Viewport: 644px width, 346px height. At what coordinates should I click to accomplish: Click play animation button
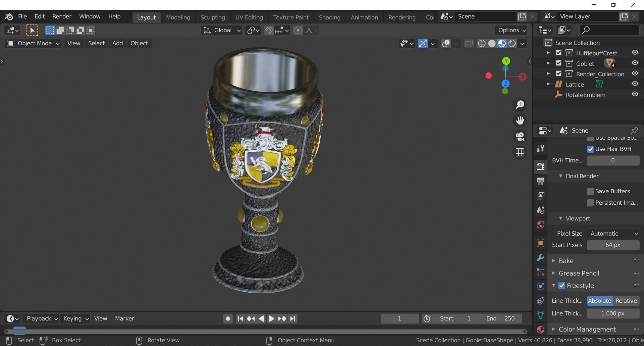click(x=272, y=318)
